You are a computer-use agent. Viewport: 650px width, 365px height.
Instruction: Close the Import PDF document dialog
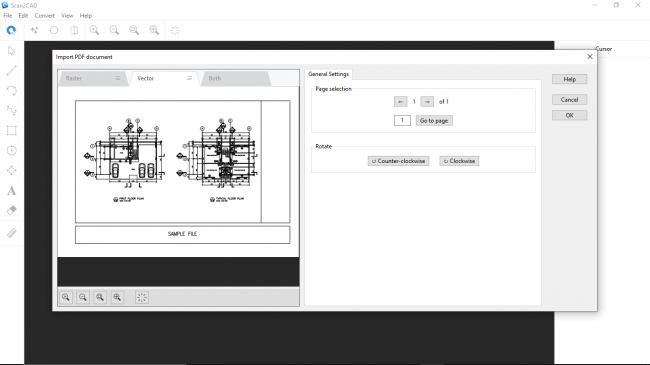(590, 57)
